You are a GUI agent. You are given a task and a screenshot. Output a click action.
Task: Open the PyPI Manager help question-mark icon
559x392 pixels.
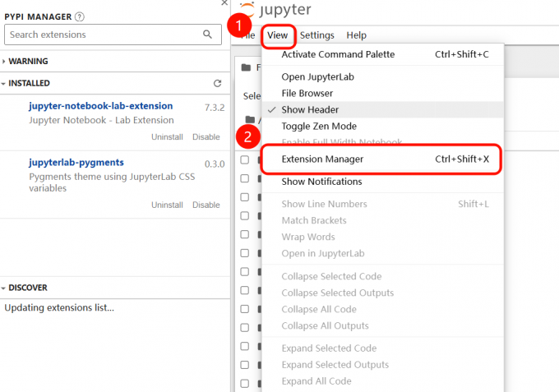click(x=80, y=16)
